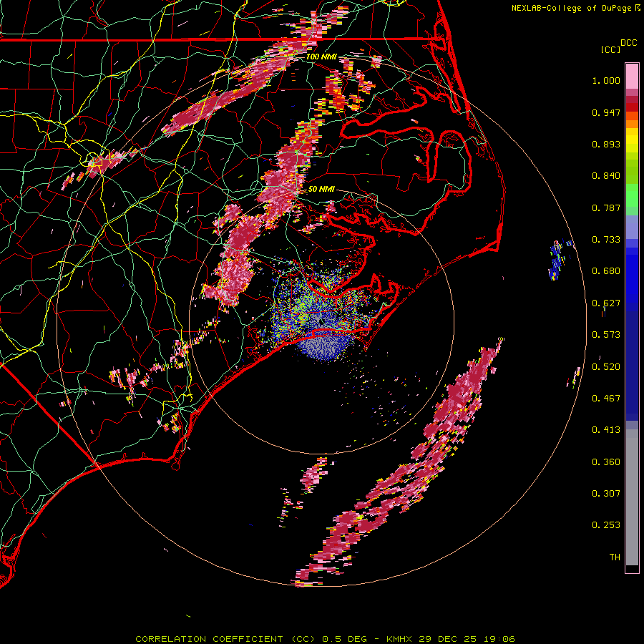644x644 pixels.
Task: Click the TH threshold label in legend
Action: click(615, 557)
